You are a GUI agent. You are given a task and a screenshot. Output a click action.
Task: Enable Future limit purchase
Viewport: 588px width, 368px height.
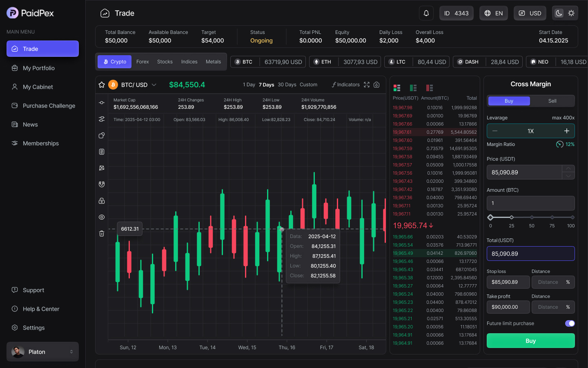[x=570, y=323]
